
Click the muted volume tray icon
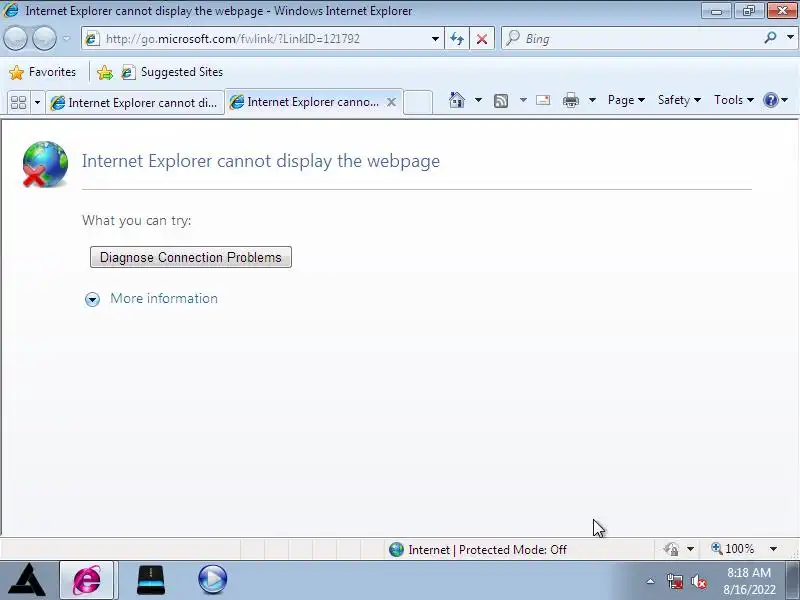point(698,581)
